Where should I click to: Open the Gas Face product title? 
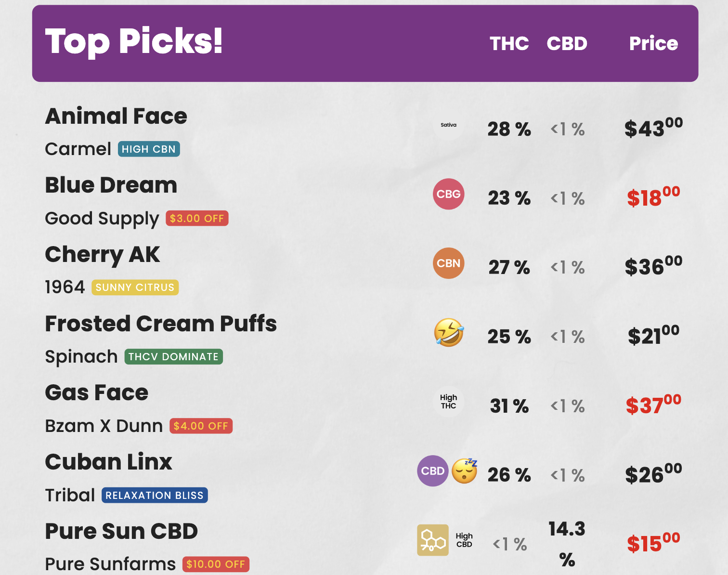(x=97, y=393)
